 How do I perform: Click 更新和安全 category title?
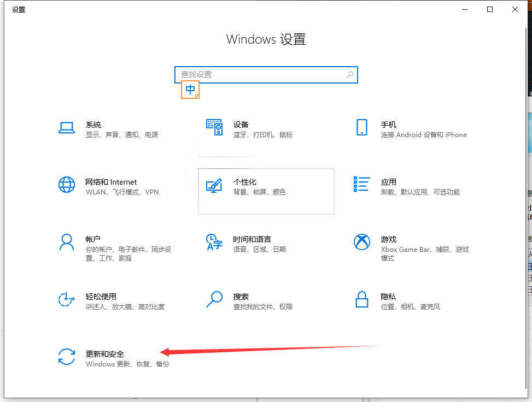point(105,354)
